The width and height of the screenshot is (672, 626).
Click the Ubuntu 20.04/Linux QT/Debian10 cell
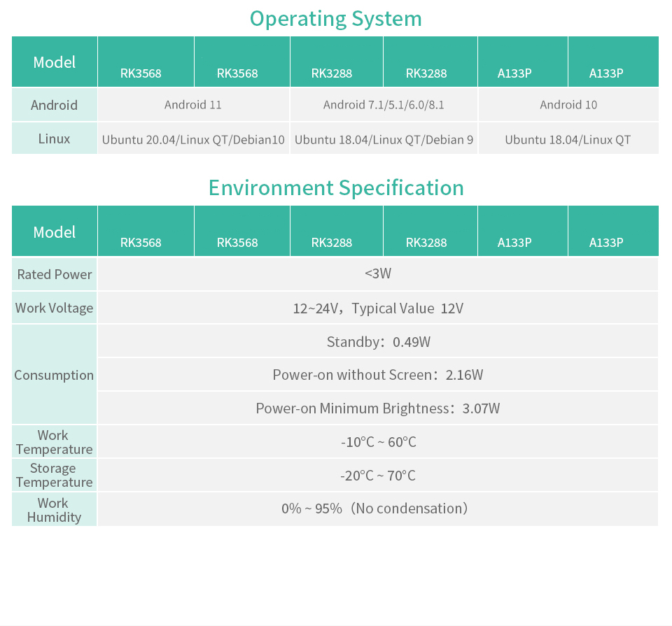click(x=193, y=138)
